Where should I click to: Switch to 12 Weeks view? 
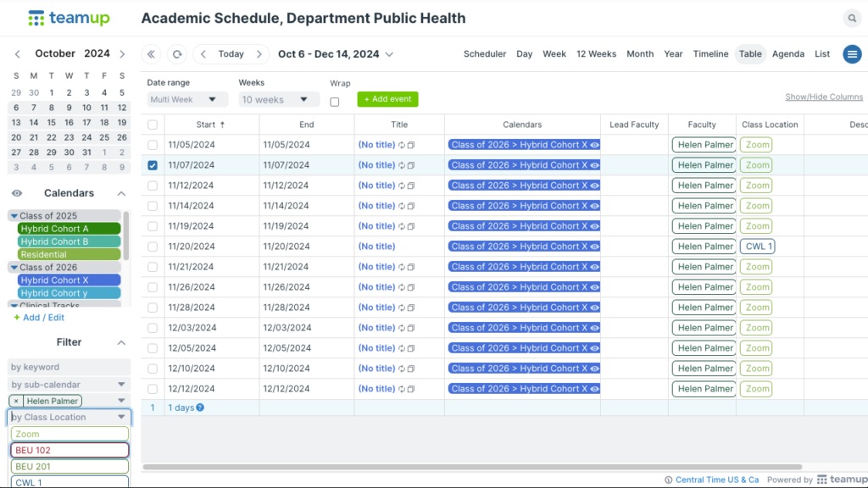[x=596, y=54]
